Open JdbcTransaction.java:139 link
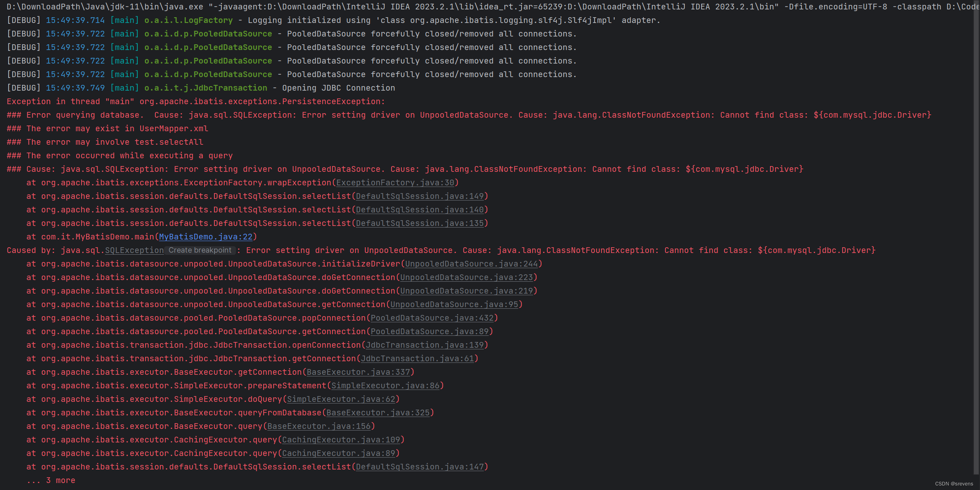 point(425,345)
